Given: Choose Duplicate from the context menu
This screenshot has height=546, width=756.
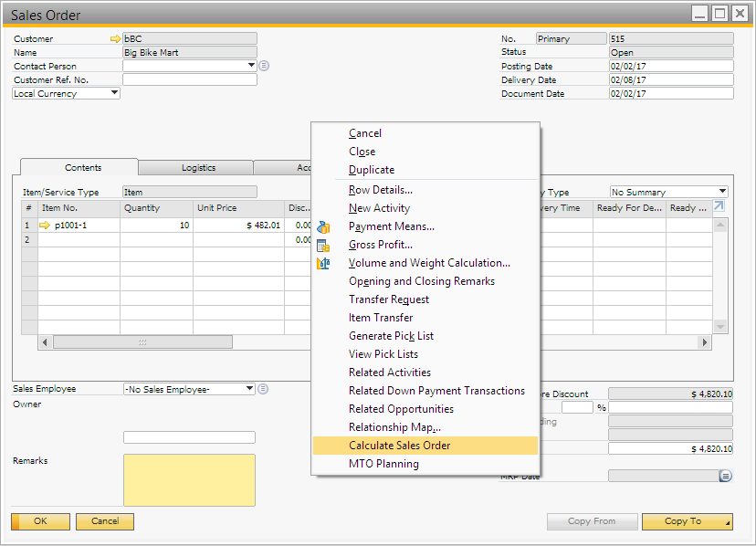Looking at the screenshot, I should pyautogui.click(x=372, y=170).
